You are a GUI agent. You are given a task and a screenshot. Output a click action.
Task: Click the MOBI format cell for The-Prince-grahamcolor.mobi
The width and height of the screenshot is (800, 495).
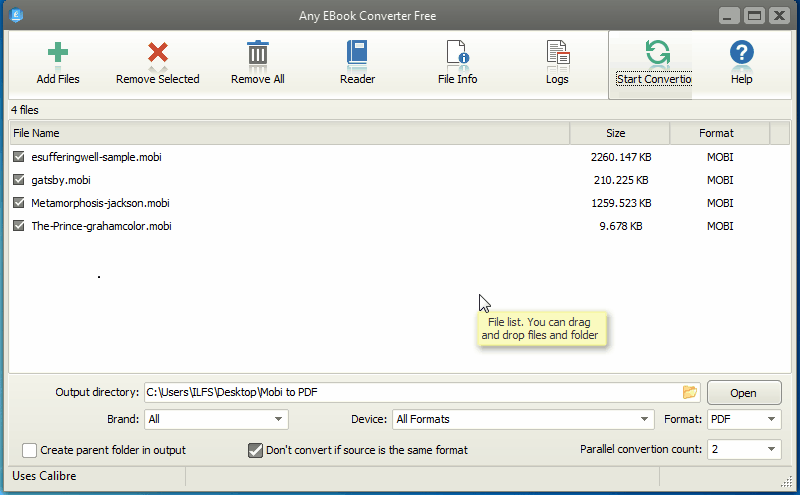pyautogui.click(x=720, y=226)
